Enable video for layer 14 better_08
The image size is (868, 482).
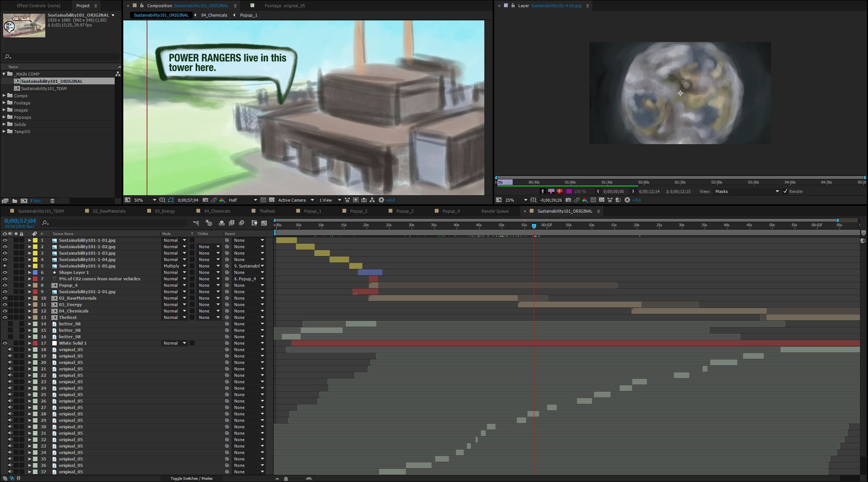tap(5, 324)
